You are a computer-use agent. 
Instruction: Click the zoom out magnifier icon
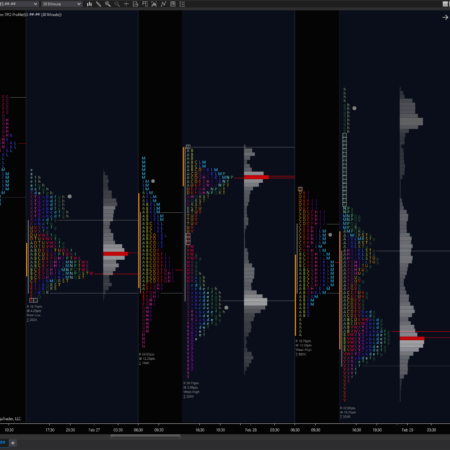(117, 4)
